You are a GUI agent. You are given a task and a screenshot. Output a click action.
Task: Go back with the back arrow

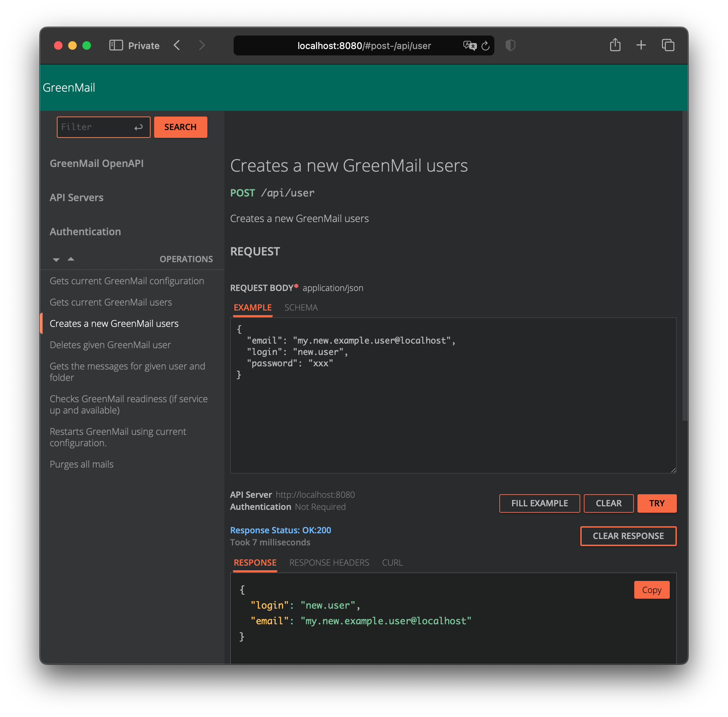pos(177,45)
